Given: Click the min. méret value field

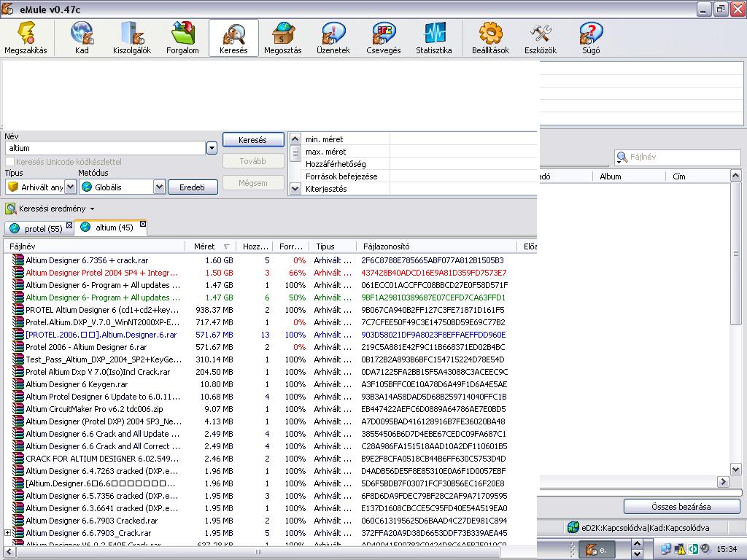Looking at the screenshot, I should (463, 139).
